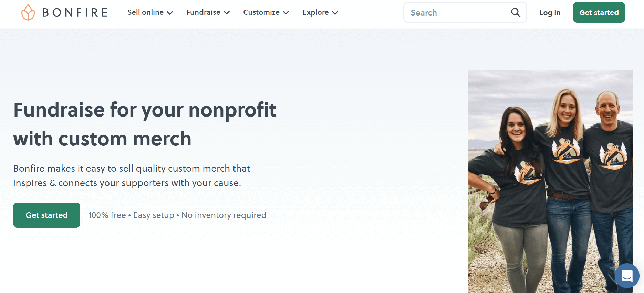Click the "Bonfire makes it easy" paragraph

click(132, 175)
